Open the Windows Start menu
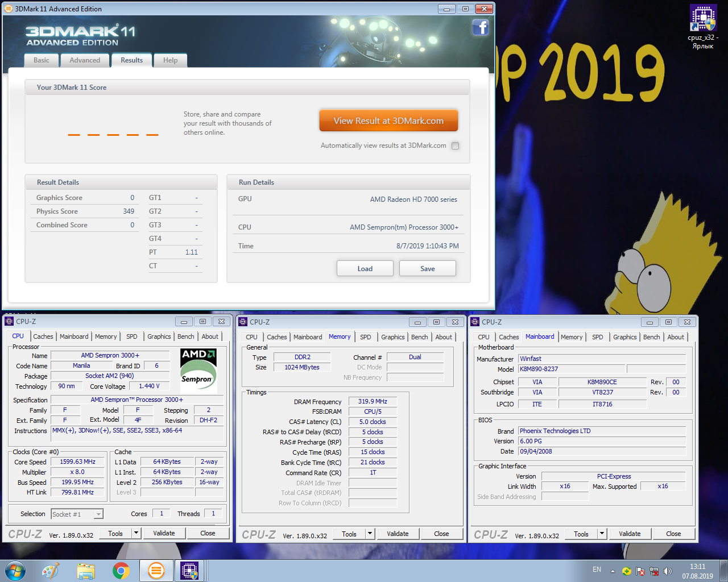728x582 pixels. point(15,571)
